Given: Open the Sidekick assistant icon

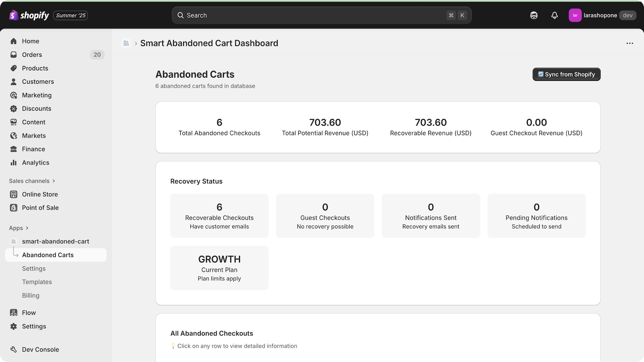Looking at the screenshot, I should (534, 15).
